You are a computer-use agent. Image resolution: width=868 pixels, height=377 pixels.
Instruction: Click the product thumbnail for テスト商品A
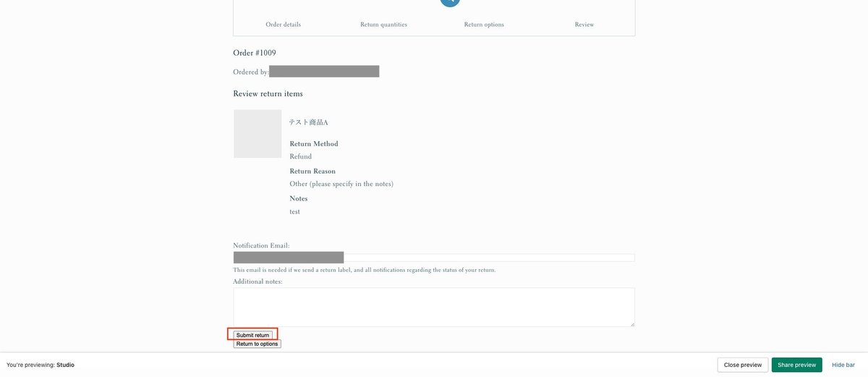coord(258,134)
